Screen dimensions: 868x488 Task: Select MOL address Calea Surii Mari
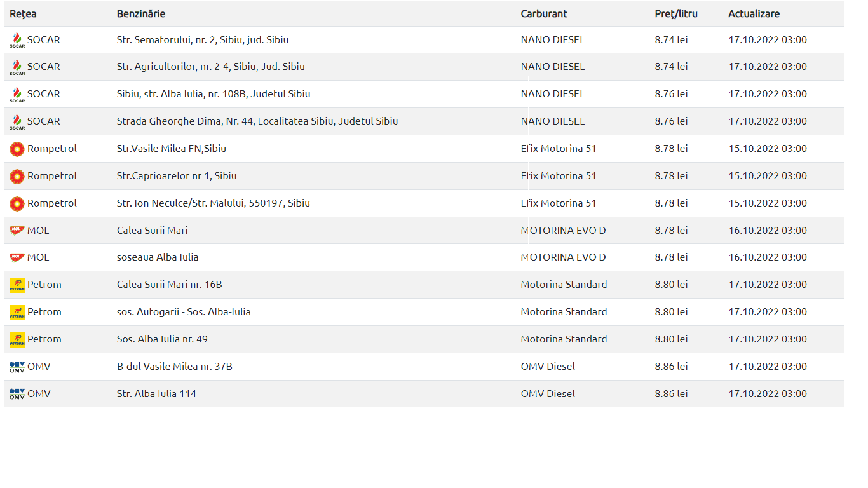(153, 230)
